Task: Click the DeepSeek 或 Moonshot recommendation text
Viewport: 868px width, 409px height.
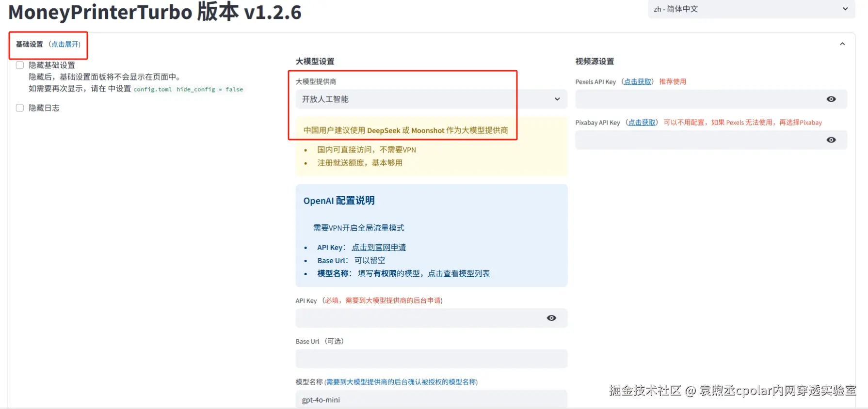Action: 406,130
